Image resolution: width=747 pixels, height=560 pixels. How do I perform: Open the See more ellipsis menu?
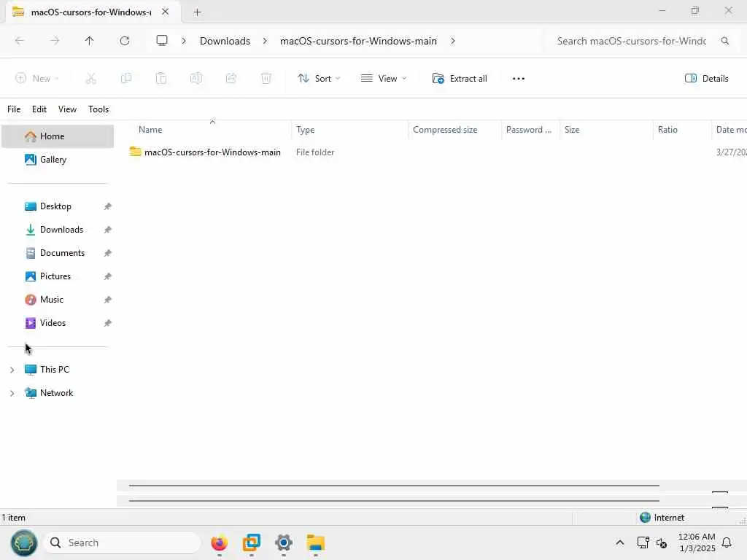pyautogui.click(x=519, y=79)
